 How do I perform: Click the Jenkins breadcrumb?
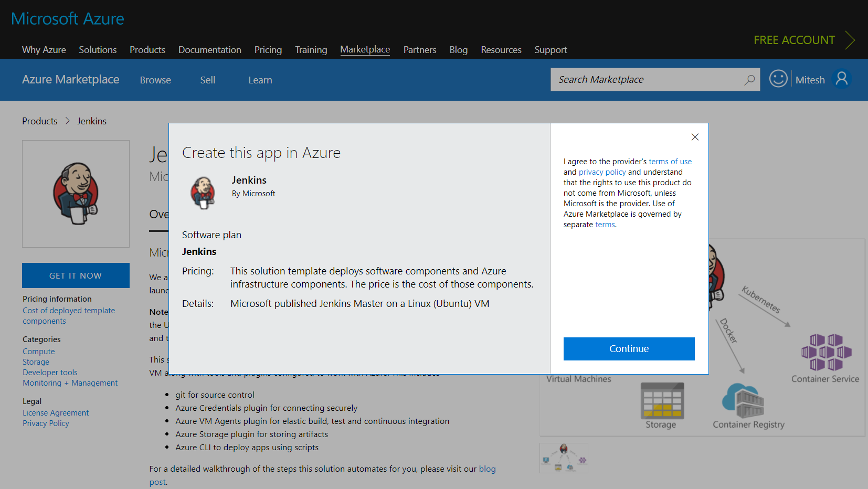point(92,121)
